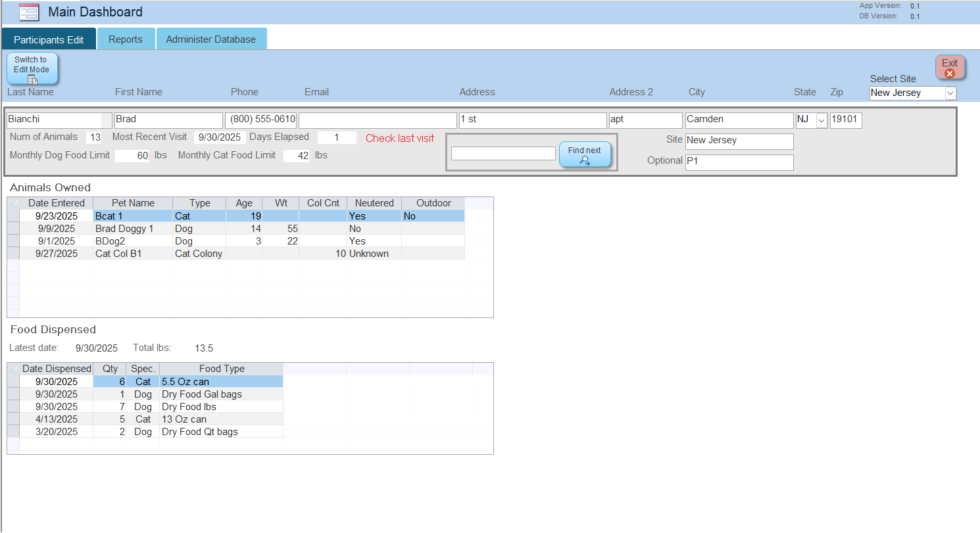Image resolution: width=980 pixels, height=533 pixels.
Task: Open the Participants Edit tab
Action: (x=49, y=39)
